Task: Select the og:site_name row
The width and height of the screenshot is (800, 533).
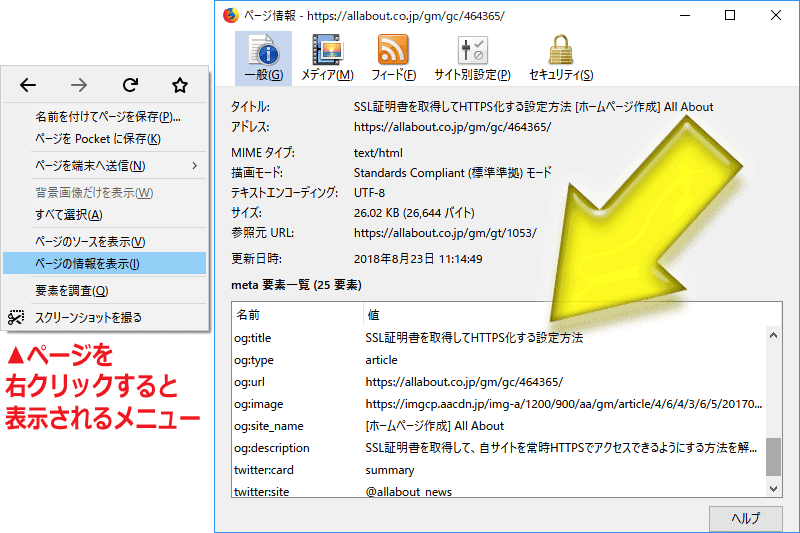Action: [x=499, y=426]
